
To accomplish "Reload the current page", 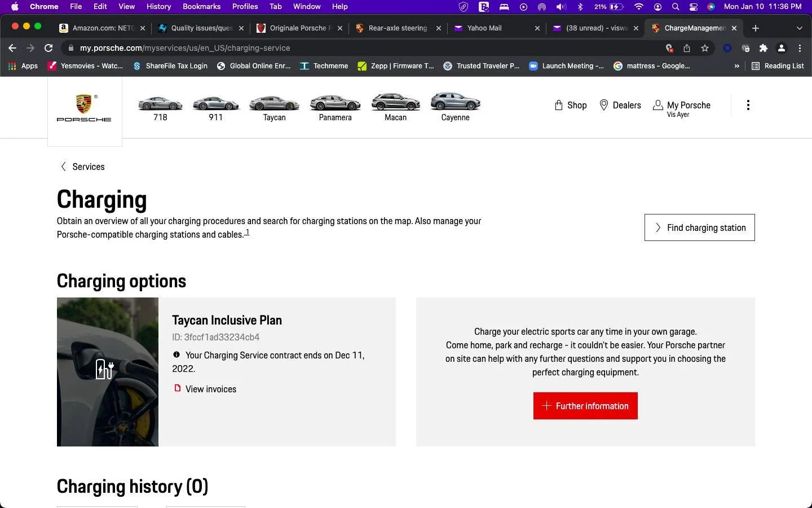I will [x=48, y=48].
